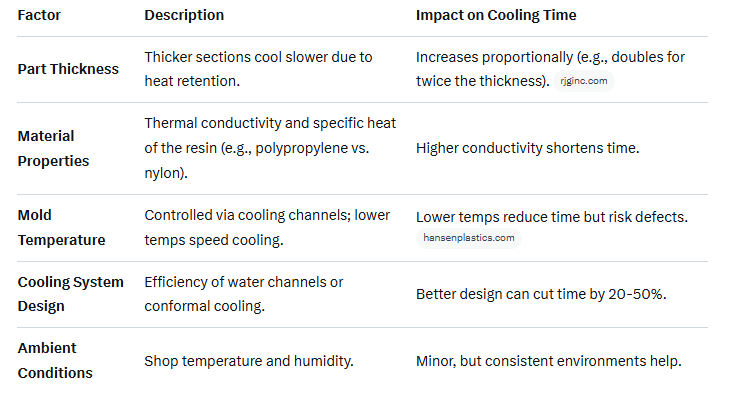Click the 'Increases proportionally' impact text
Screen dimensions: 743x407
[x=550, y=58]
